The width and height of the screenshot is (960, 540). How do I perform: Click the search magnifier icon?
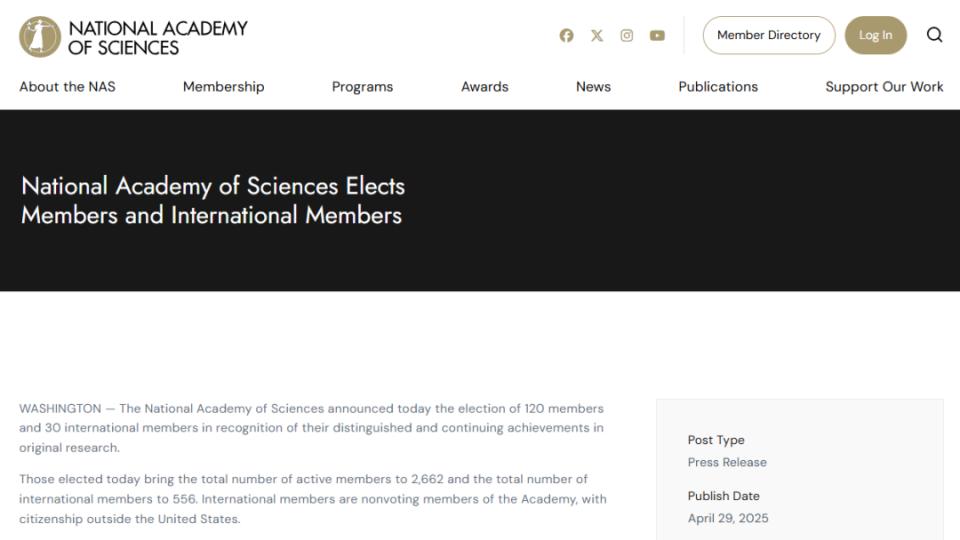pyautogui.click(x=935, y=35)
